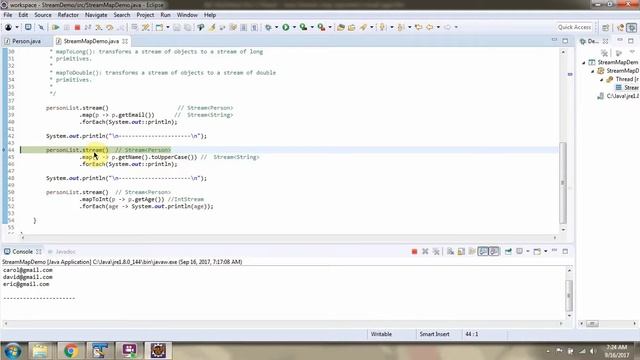Viewport: 640px width, 360px height.
Task: Toggle Show Console When Standard Out Changes
Action: tap(483, 251)
